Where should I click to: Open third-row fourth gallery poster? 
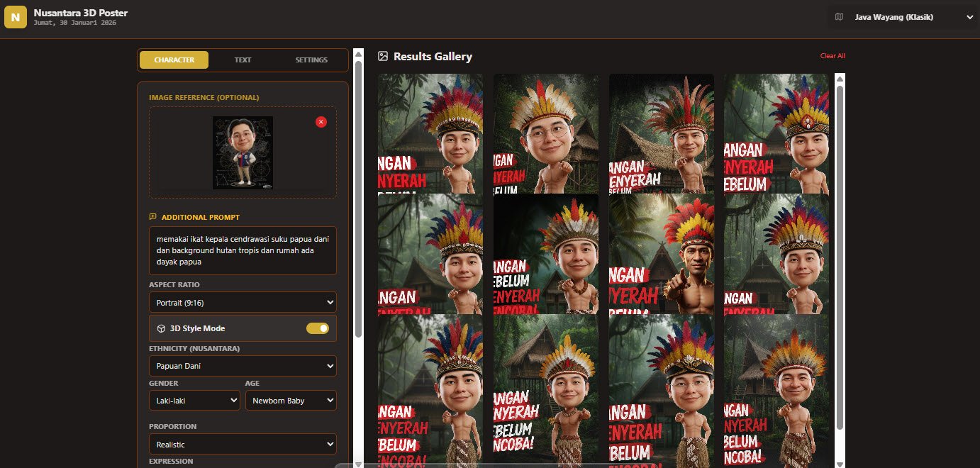point(776,391)
